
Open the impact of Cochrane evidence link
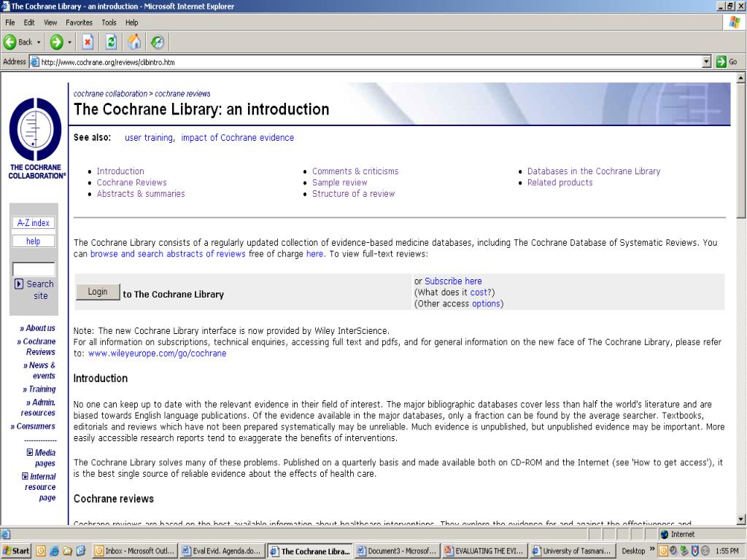click(237, 138)
